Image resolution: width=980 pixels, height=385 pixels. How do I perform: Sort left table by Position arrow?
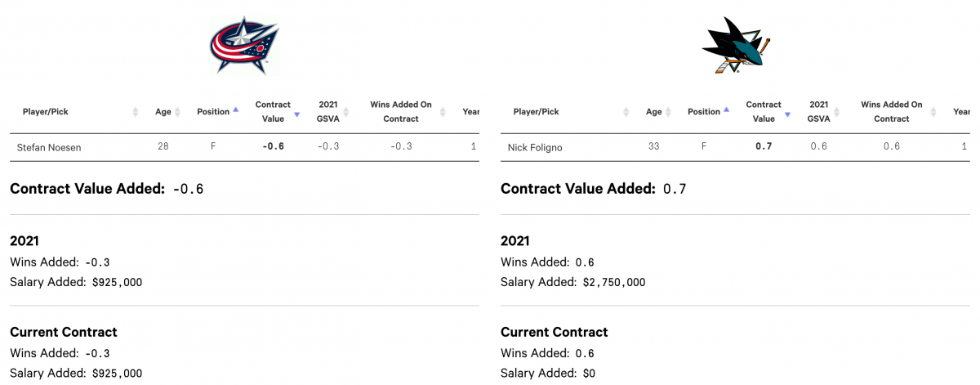pyautogui.click(x=235, y=110)
